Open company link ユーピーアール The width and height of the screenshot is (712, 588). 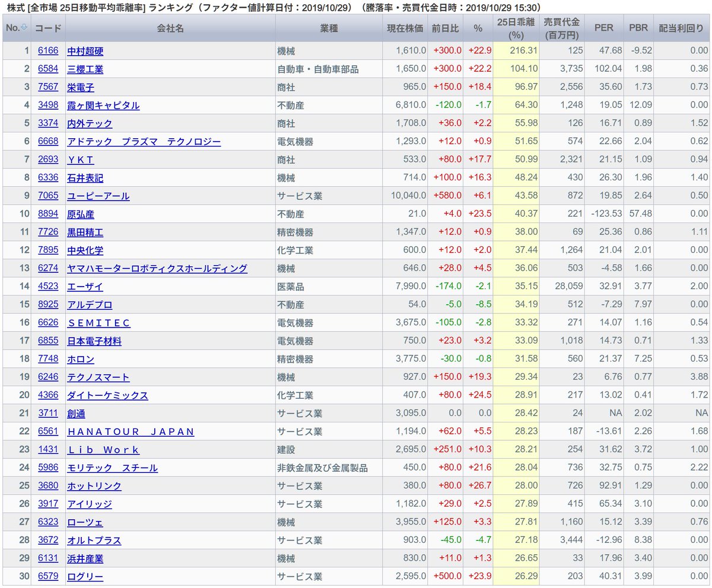98,196
